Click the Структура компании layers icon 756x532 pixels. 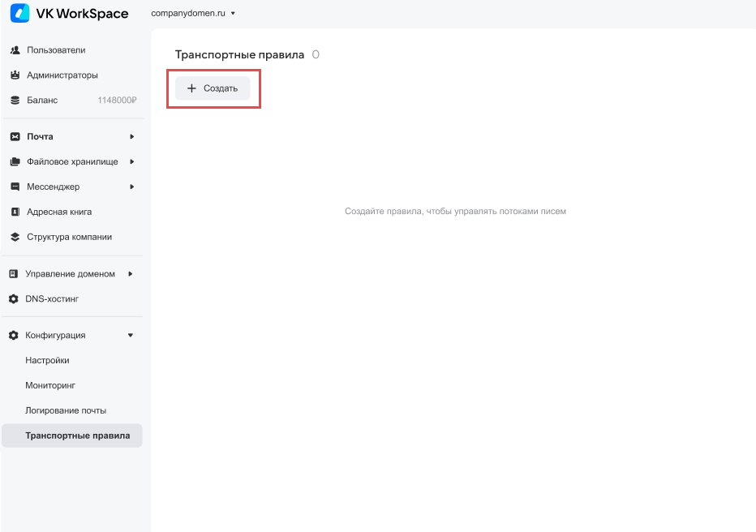[x=15, y=238]
